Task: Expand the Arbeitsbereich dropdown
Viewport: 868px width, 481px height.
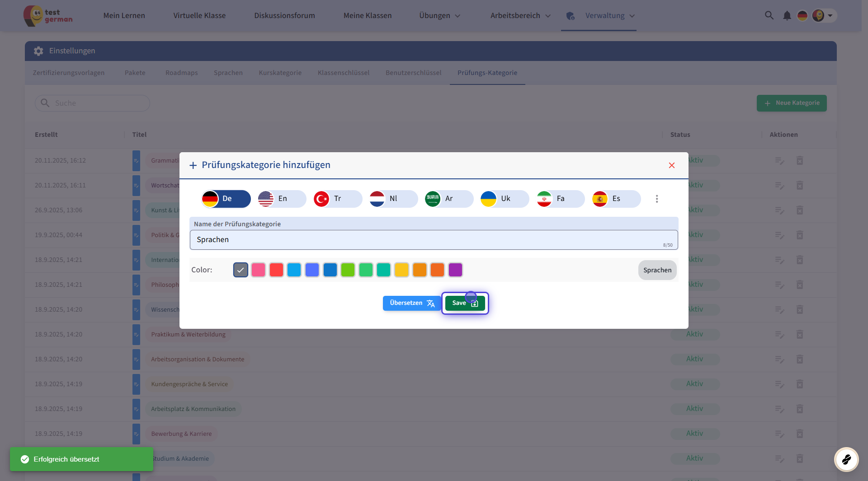Action: pyautogui.click(x=520, y=16)
